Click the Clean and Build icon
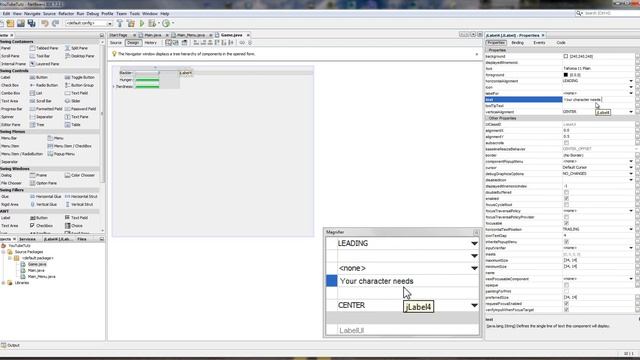 point(131,24)
